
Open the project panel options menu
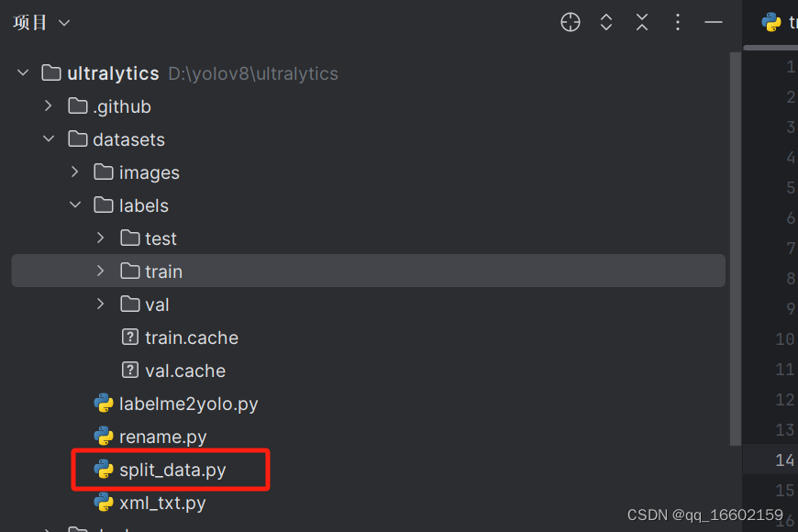[x=678, y=23]
